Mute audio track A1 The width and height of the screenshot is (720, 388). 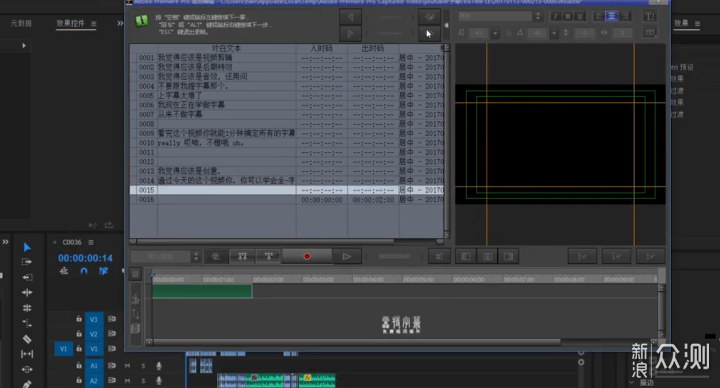[127, 366]
